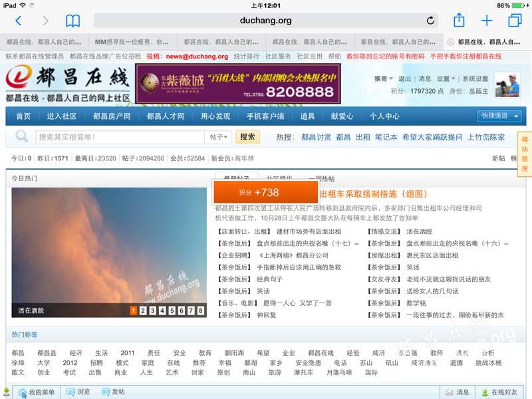
Task: Click the 浏览 icon in bottom bar
Action: click(x=70, y=392)
